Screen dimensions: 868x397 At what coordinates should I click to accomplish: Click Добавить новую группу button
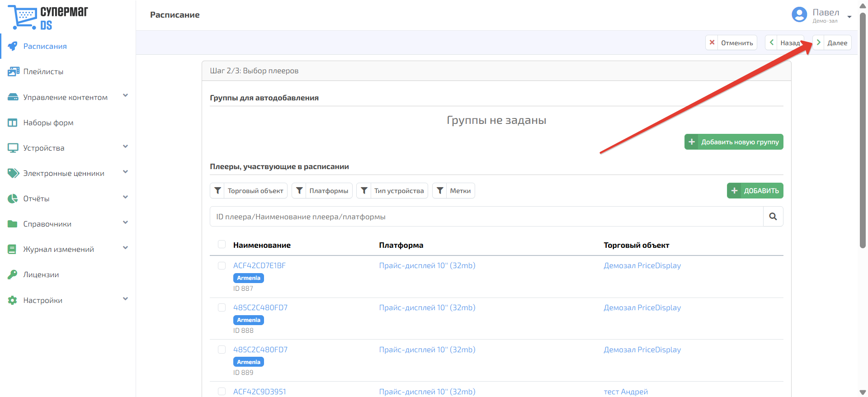pyautogui.click(x=734, y=142)
